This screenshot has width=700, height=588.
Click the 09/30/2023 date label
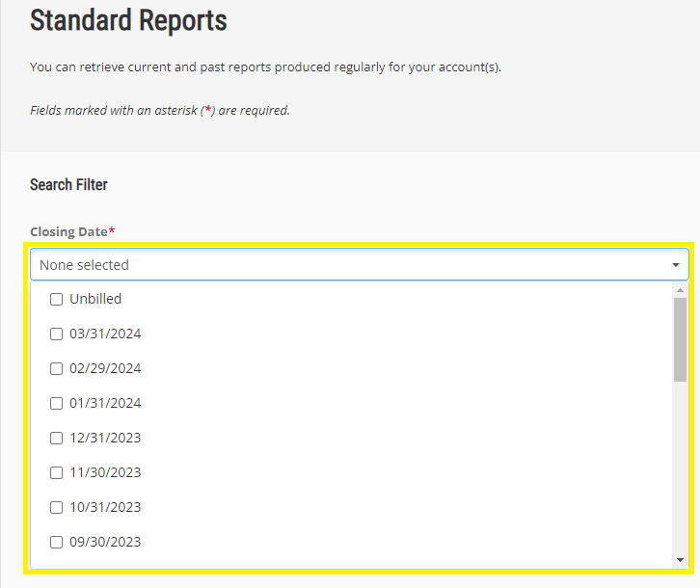point(105,542)
